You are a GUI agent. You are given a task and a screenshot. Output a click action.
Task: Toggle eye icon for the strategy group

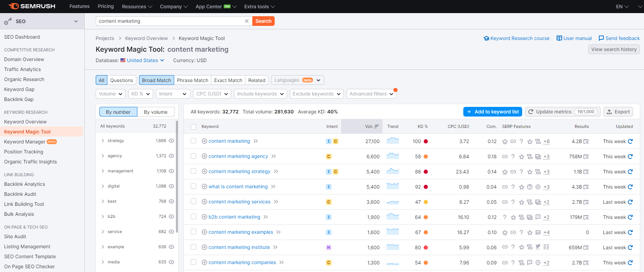pyautogui.click(x=171, y=141)
